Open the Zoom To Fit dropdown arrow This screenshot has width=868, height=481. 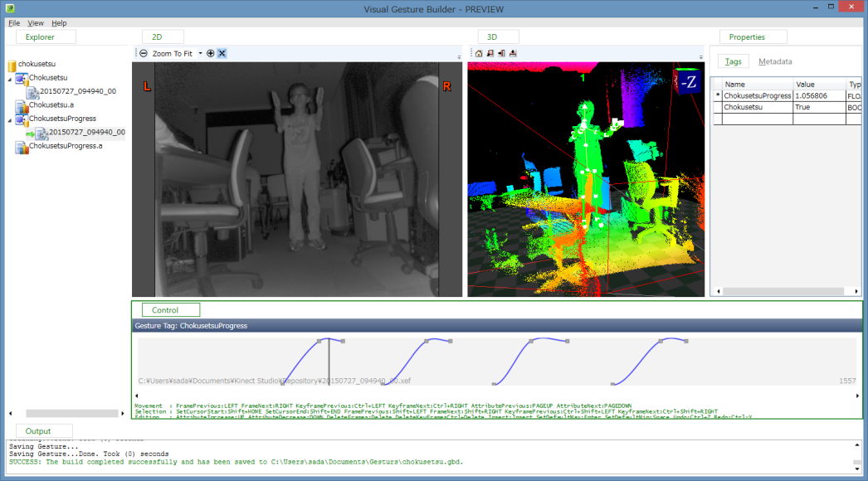[x=200, y=54]
